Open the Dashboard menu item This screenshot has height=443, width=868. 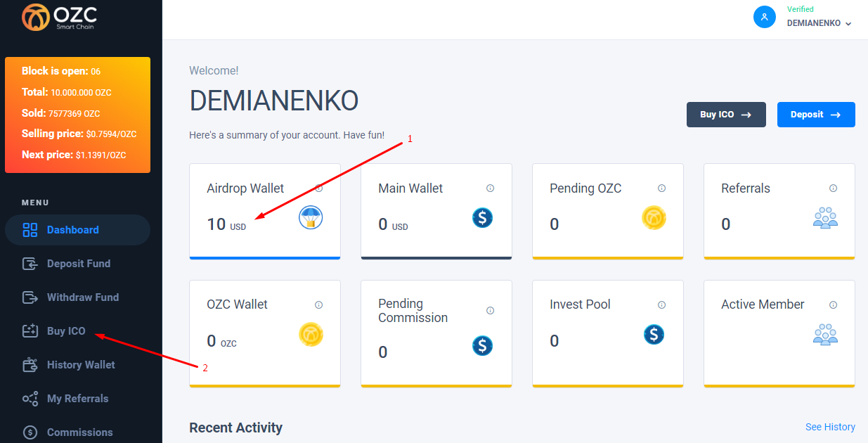(77, 230)
